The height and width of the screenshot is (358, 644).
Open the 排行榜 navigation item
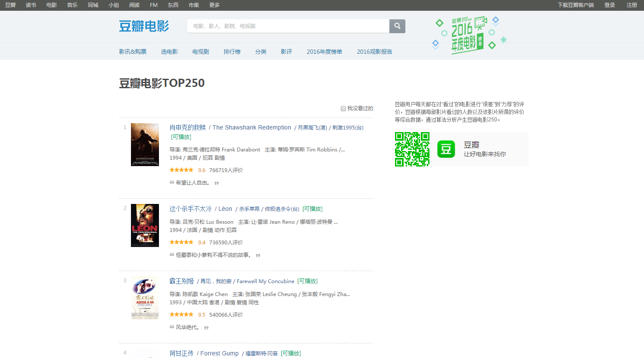[232, 51]
